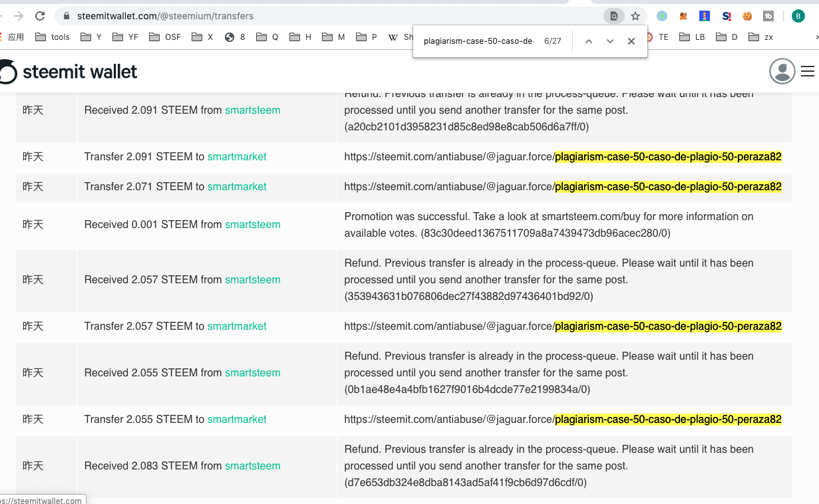This screenshot has height=504, width=819.
Task: Open the TE bookmark
Action: [x=657, y=37]
